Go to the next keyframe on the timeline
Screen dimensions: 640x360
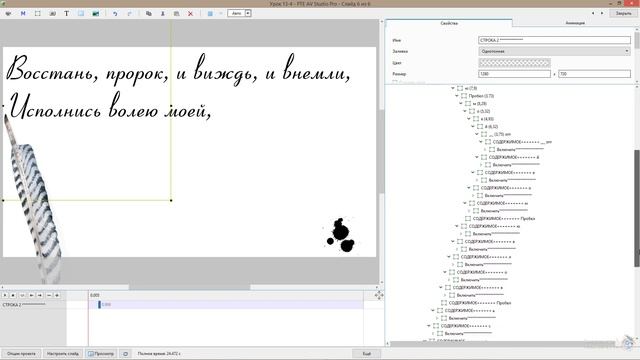[x=40, y=295]
